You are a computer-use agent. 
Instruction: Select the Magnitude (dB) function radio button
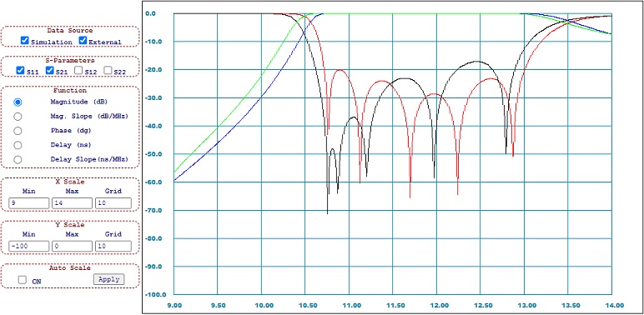coord(18,102)
